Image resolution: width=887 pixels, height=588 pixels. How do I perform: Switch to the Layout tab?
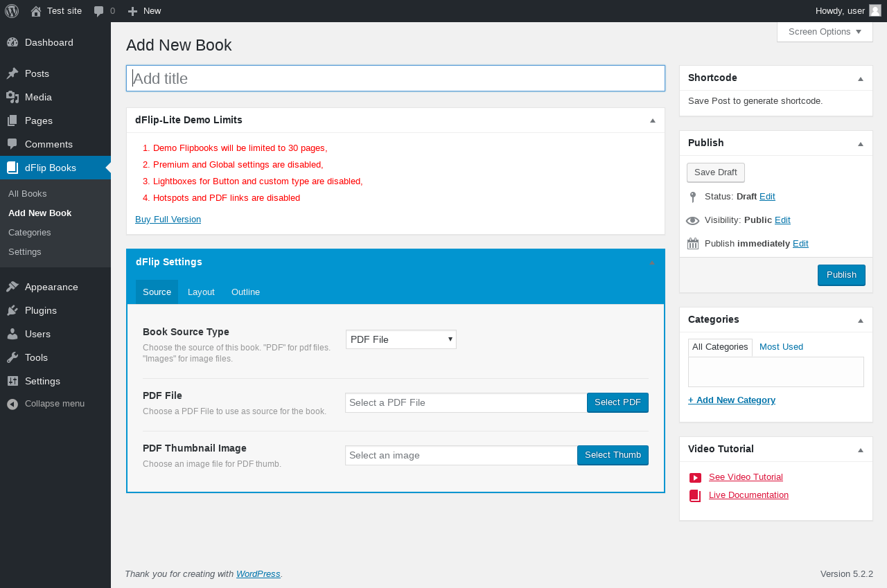tap(201, 292)
